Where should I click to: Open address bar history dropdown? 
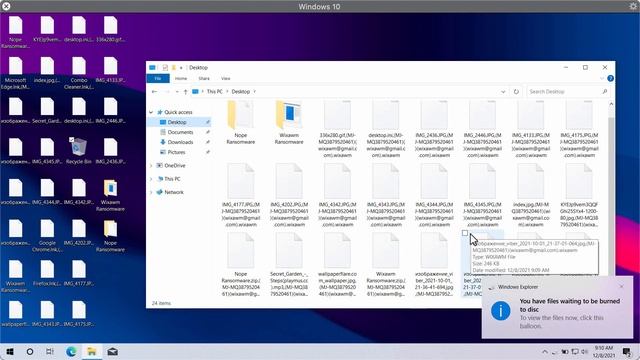(503, 92)
